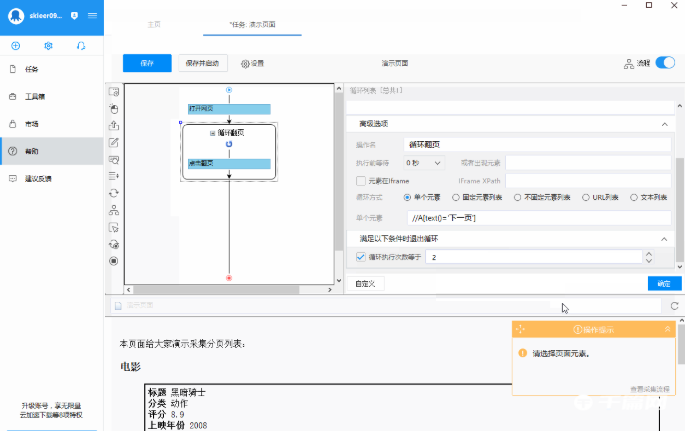
Task: Select the captcha recognition magnifier tool
Action: [114, 160]
